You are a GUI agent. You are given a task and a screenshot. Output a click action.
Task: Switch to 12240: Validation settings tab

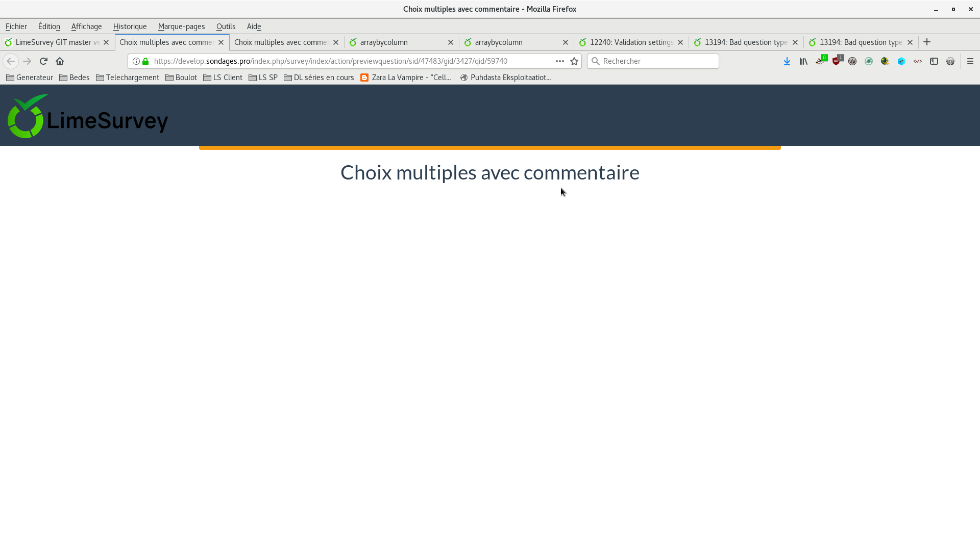tap(631, 42)
